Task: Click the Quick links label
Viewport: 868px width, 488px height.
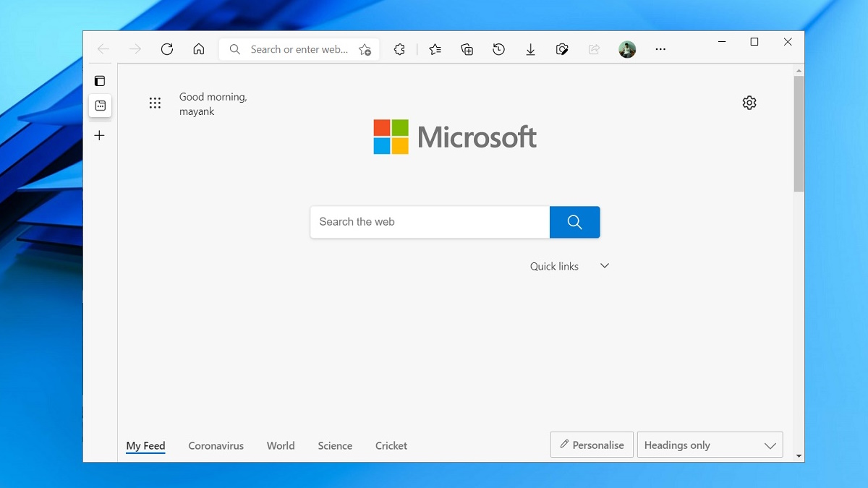Action: [554, 266]
